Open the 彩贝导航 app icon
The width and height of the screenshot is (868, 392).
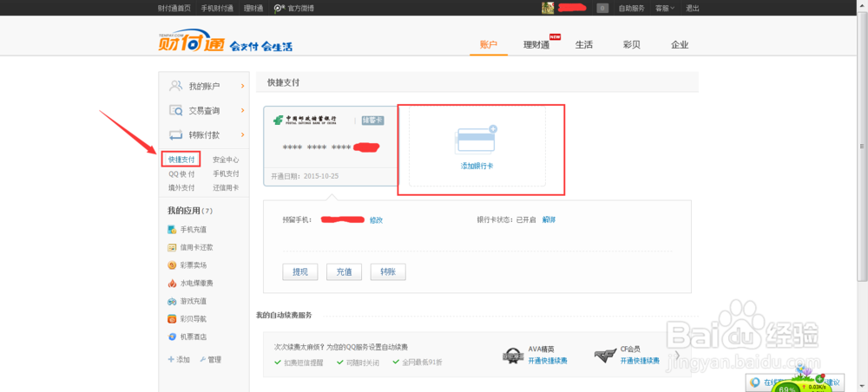172,319
